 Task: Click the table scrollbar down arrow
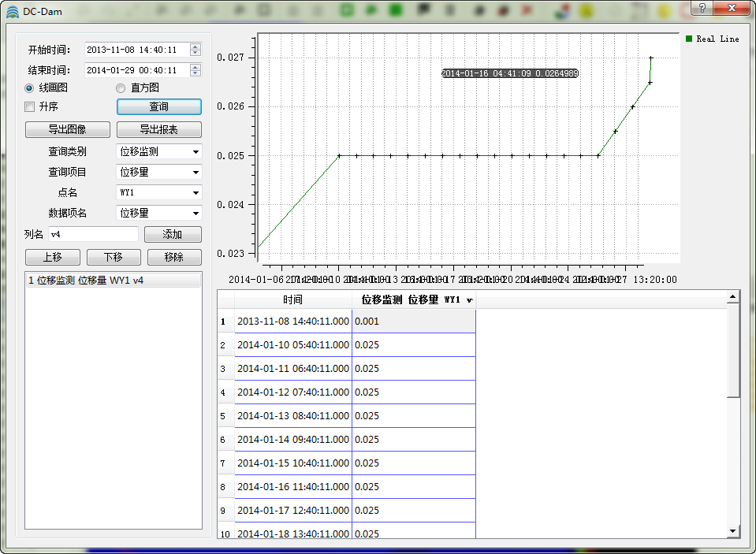point(733,531)
